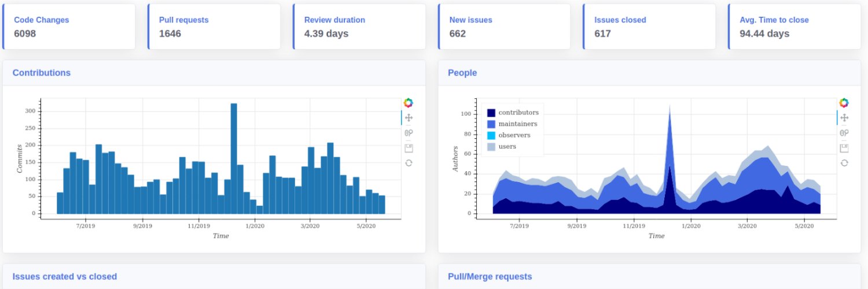Viewport: 868px width, 289px height.
Task: Click the Save icon in People chart toolbar
Action: coord(844,148)
